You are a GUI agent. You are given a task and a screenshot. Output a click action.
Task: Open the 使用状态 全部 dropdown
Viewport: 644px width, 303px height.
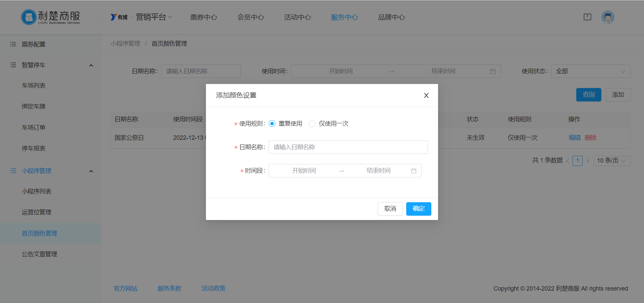pyautogui.click(x=591, y=71)
